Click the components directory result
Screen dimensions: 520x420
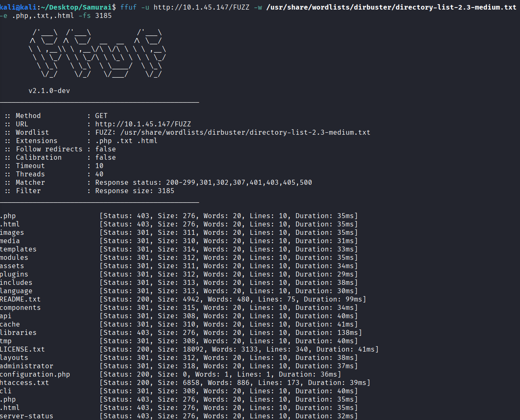tap(20, 307)
